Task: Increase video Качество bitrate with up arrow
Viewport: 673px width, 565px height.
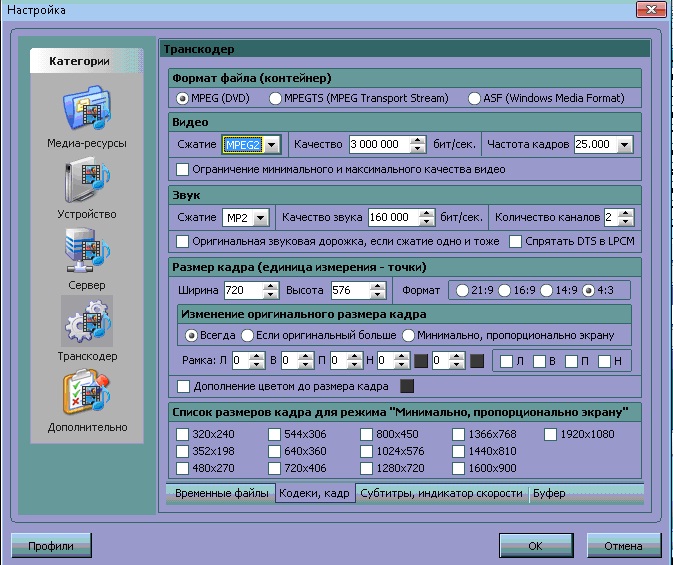Action: tap(417, 140)
